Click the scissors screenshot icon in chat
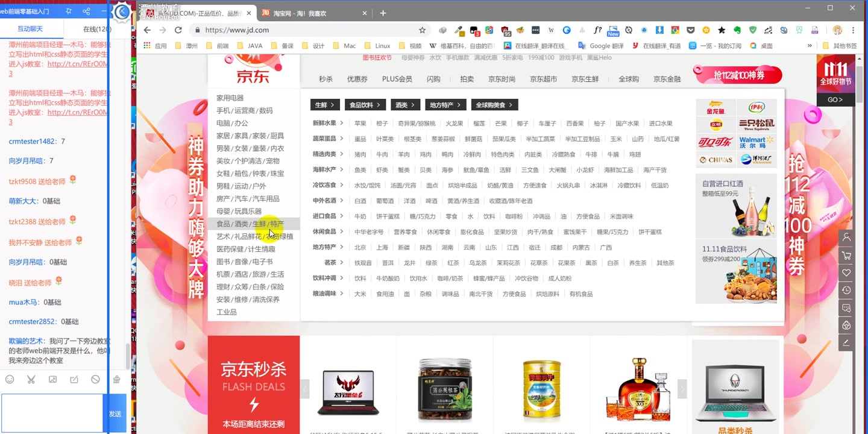868x434 pixels. click(x=31, y=379)
